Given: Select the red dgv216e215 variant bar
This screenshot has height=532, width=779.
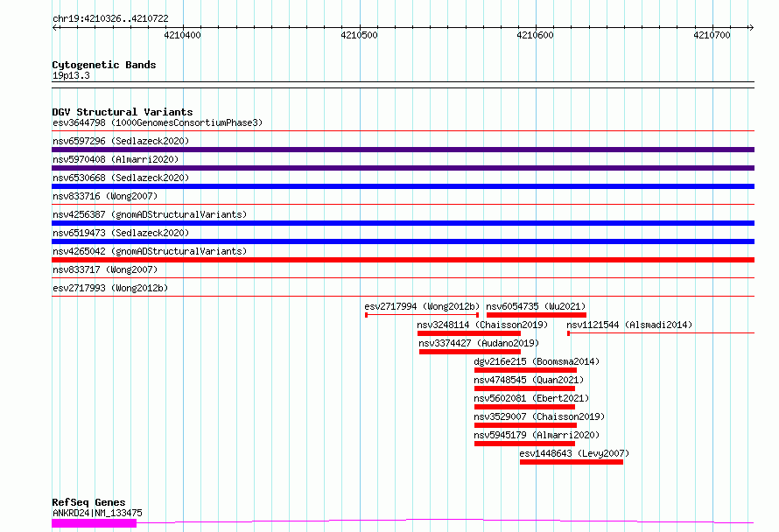Looking at the screenshot, I should pyautogui.click(x=526, y=370).
